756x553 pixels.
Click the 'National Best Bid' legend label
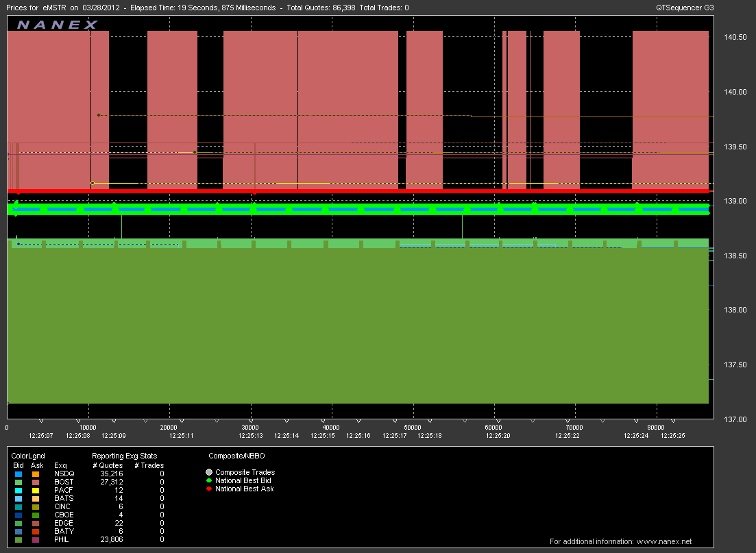[243, 480]
